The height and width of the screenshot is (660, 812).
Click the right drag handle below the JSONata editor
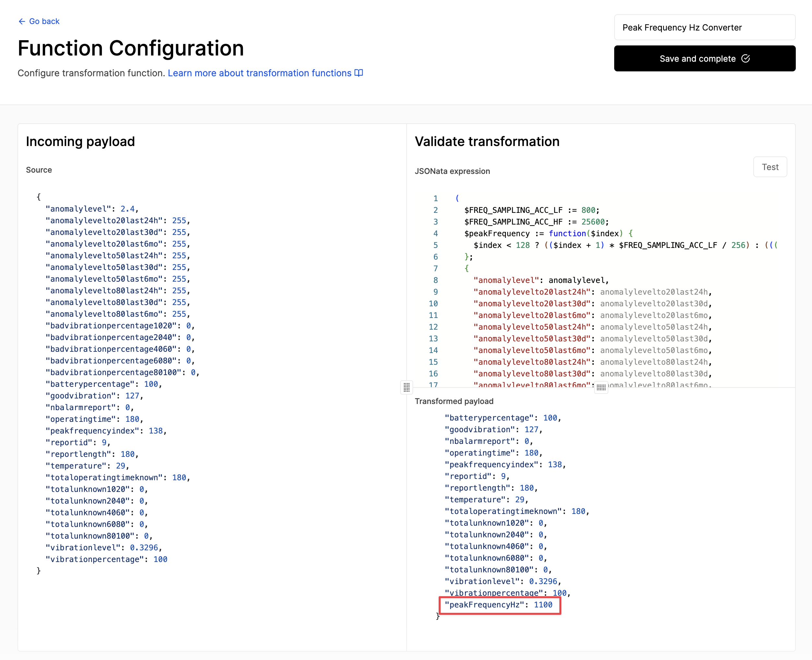pos(602,387)
